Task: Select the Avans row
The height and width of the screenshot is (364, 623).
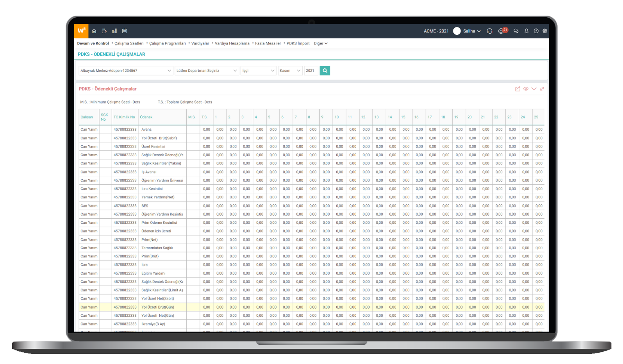Action: coord(311,130)
